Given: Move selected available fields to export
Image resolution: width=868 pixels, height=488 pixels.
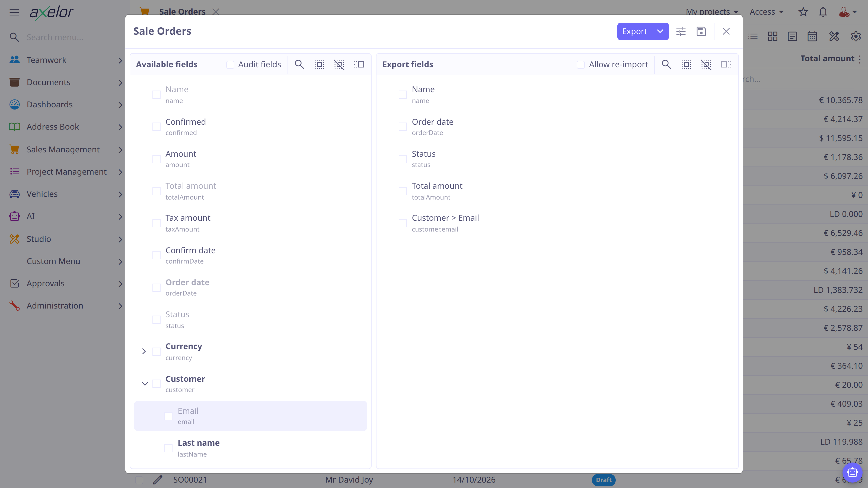Looking at the screenshot, I should [359, 64].
